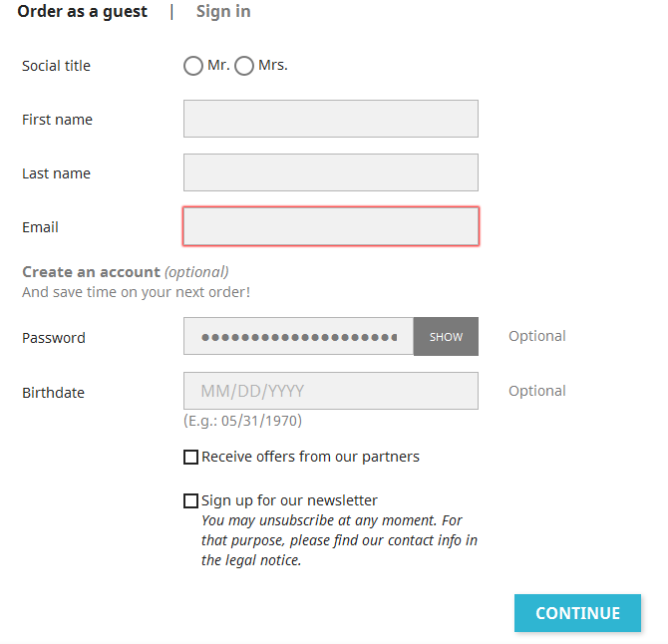Click the "Password" field label
Viewport: 668px width, 644px height.
(54, 338)
